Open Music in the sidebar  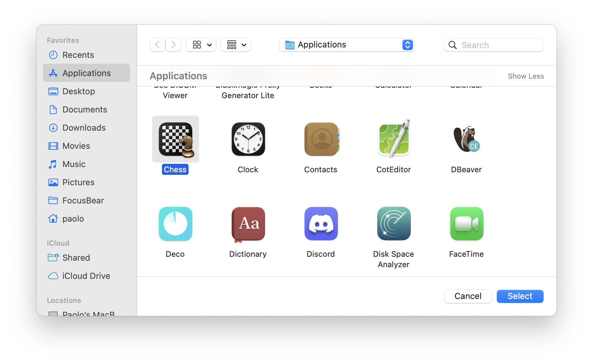pyautogui.click(x=86, y=164)
